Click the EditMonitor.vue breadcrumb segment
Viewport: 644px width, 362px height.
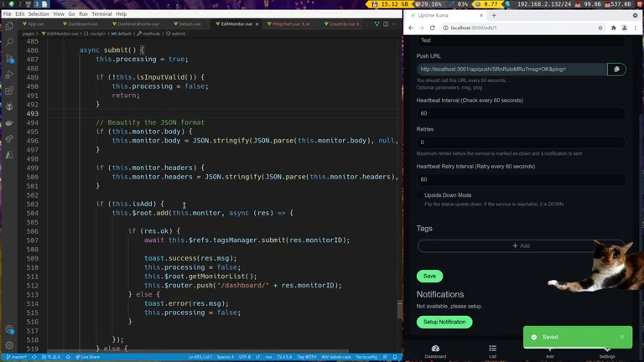point(60,34)
